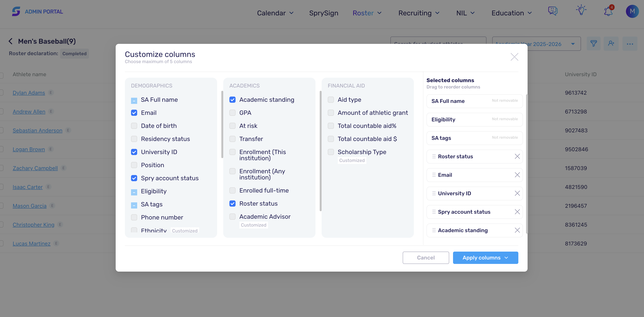
Task: Expand the Recruiting menu
Action: tap(419, 13)
